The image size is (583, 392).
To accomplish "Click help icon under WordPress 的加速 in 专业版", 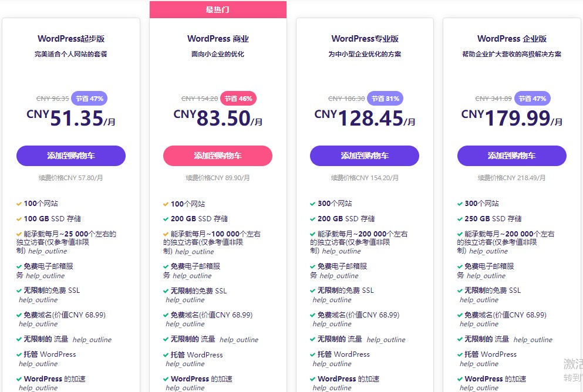I will tap(332, 388).
